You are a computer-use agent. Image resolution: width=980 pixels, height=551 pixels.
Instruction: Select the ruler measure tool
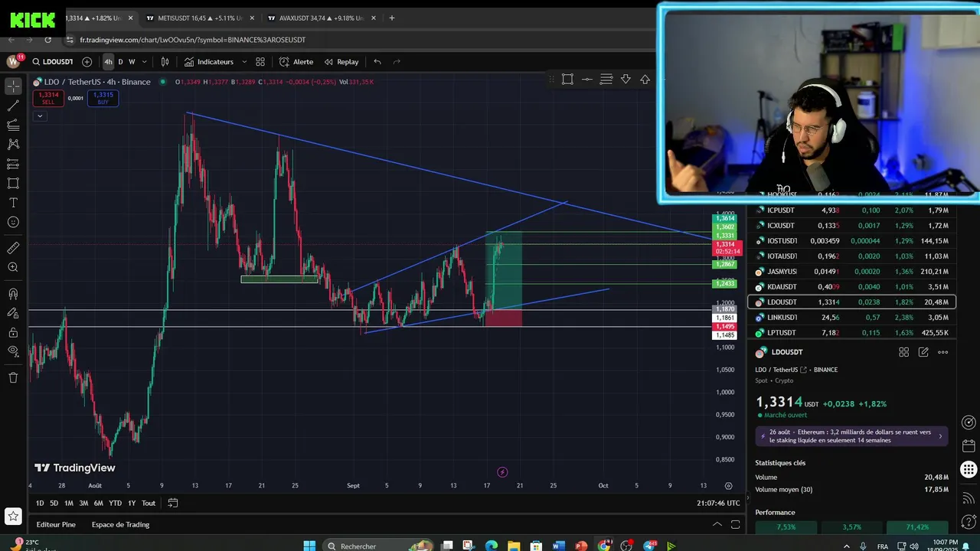point(13,248)
